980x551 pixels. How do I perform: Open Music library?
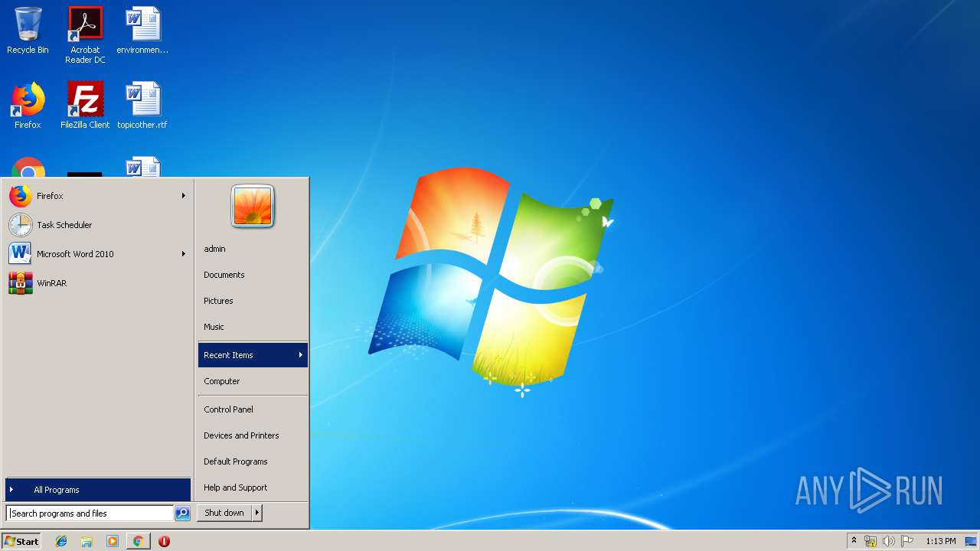coord(253,327)
